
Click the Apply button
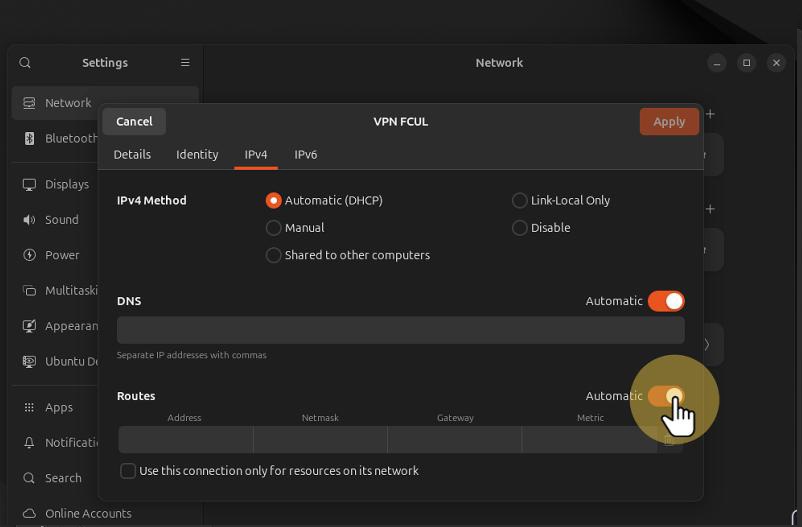[669, 122]
